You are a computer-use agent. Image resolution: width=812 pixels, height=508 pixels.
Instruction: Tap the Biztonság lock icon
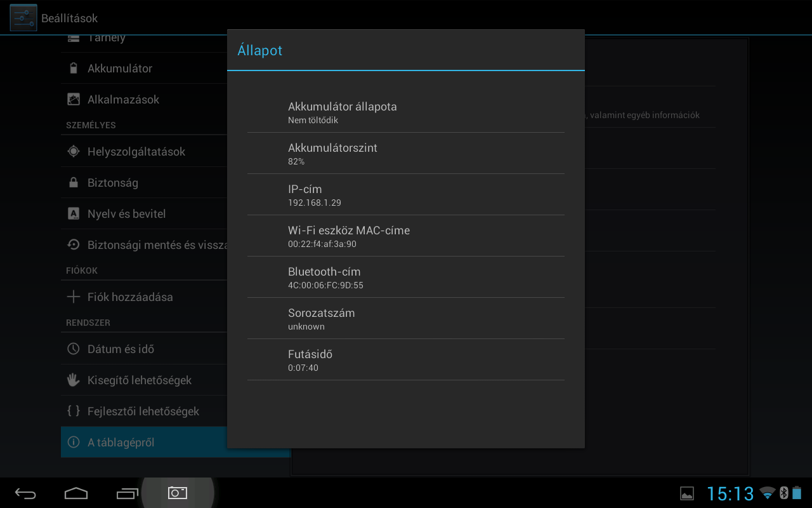click(74, 183)
